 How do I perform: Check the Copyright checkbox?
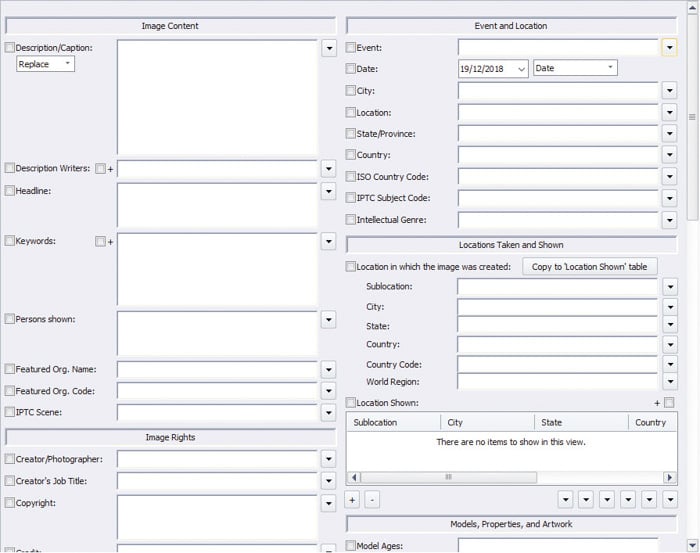tap(9, 503)
